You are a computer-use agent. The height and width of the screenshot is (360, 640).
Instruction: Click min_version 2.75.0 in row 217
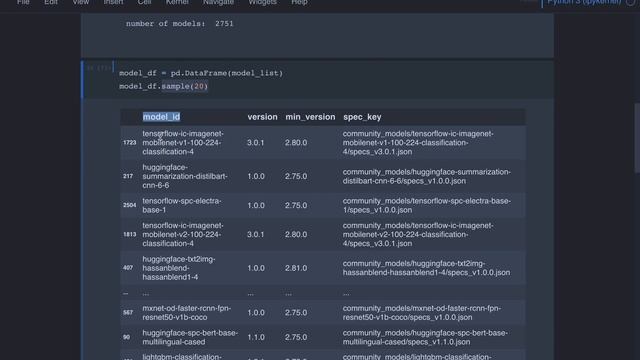pos(296,176)
